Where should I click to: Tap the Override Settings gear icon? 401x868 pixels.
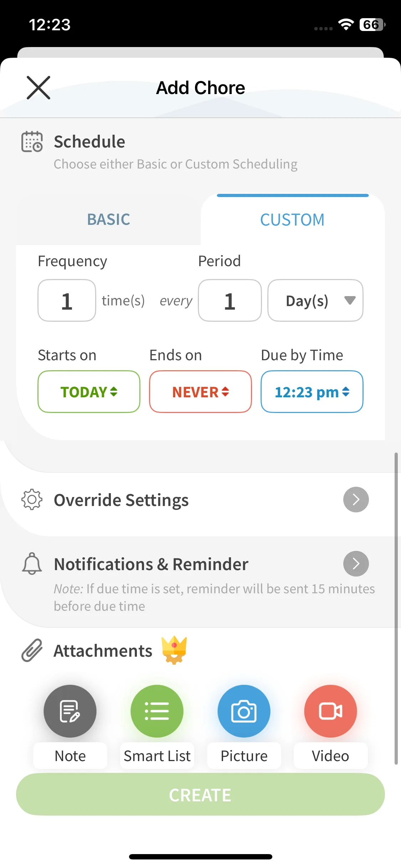pos(32,500)
